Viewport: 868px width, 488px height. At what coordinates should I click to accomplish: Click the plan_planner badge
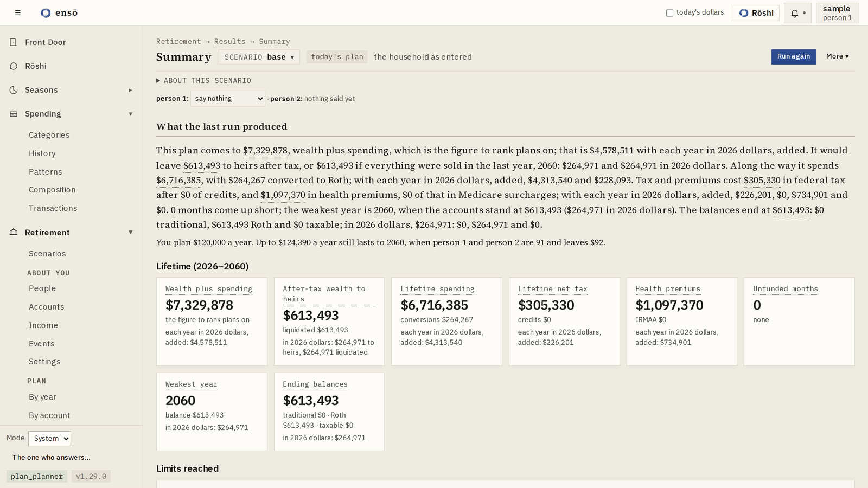tap(37, 476)
